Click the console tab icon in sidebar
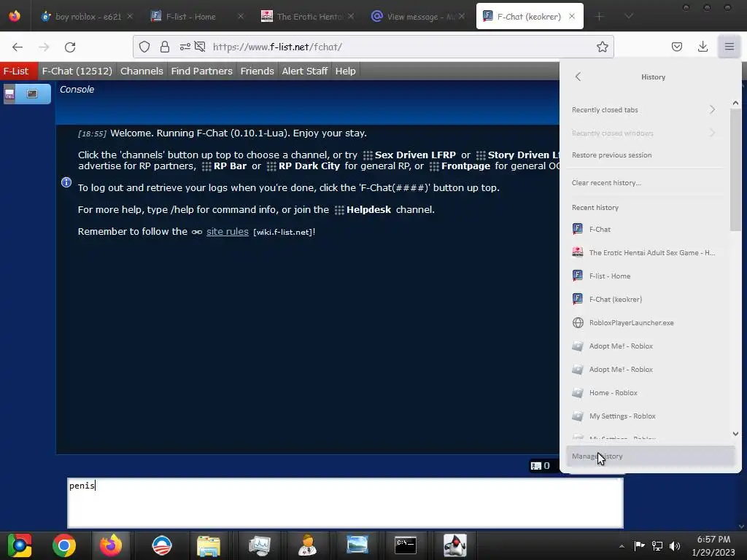Viewport: 747px width, 560px height. pos(32,94)
